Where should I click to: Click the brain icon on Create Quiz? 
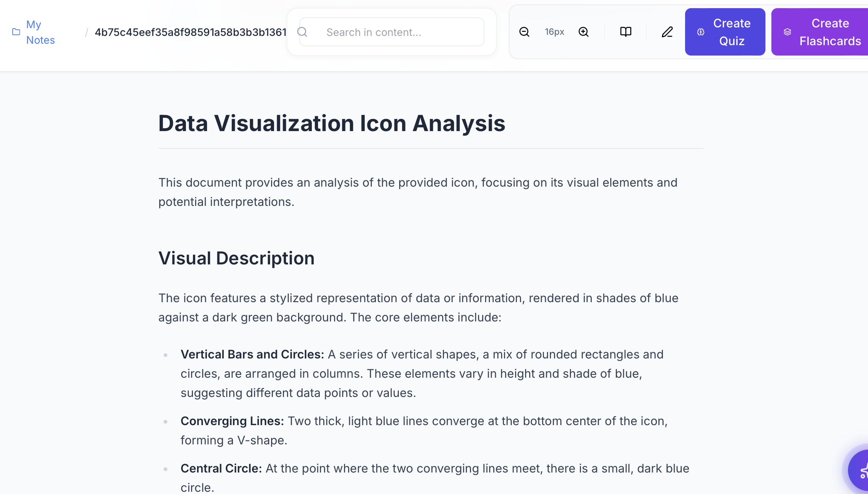[x=701, y=32]
